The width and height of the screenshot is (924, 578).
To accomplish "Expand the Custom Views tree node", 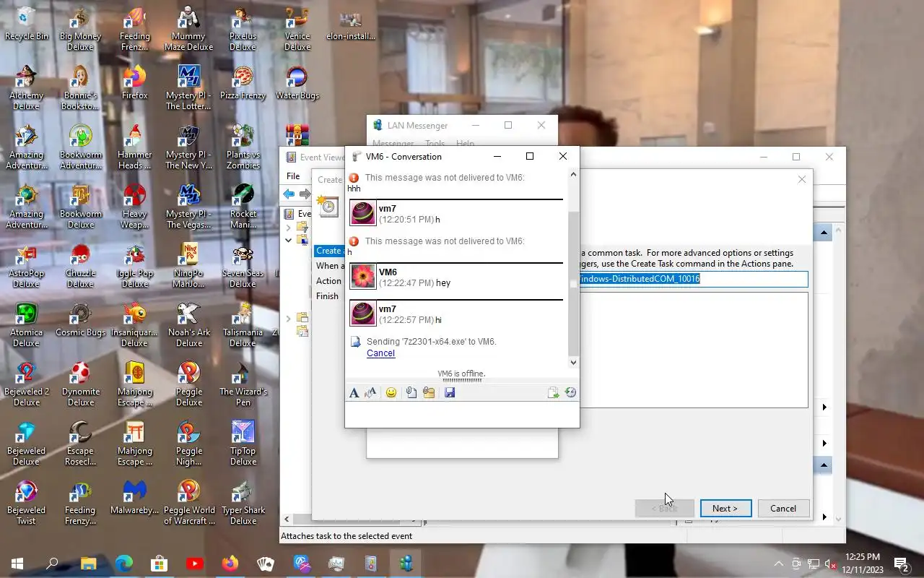I will point(288,227).
